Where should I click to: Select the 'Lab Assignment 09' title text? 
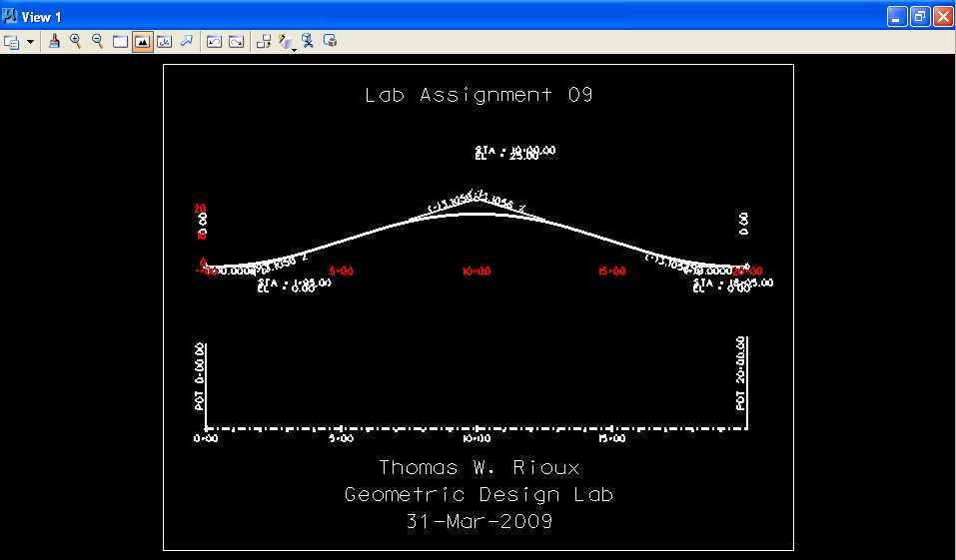[478, 96]
